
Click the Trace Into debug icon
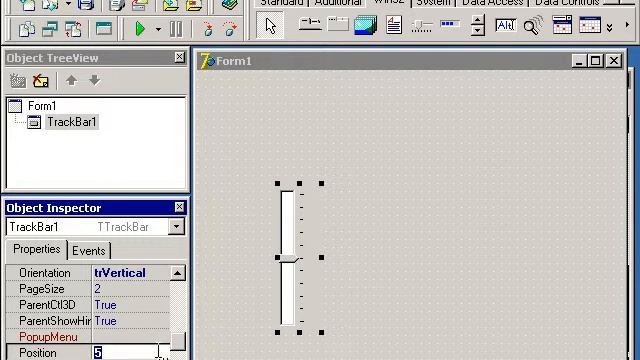click(x=208, y=29)
